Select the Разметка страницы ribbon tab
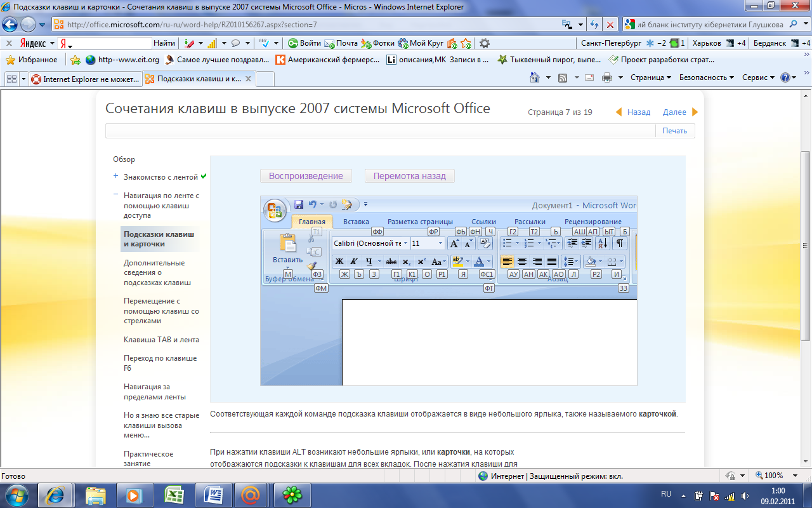Viewport: 812px width, 508px height. click(x=420, y=222)
